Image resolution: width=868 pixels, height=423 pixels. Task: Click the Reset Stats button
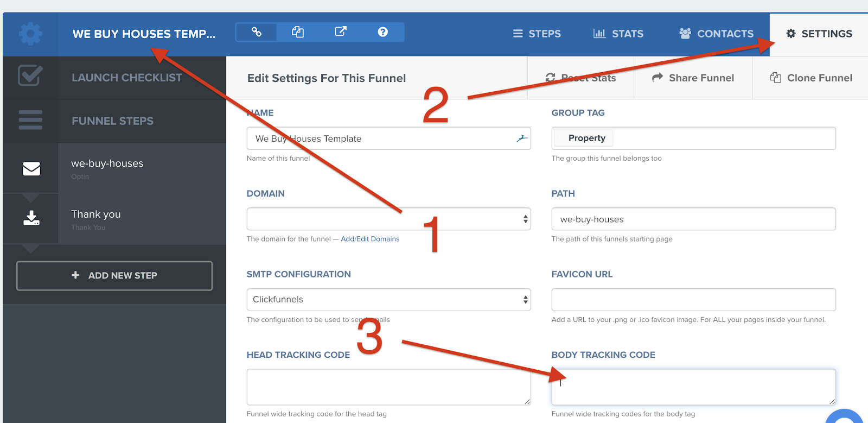point(580,78)
